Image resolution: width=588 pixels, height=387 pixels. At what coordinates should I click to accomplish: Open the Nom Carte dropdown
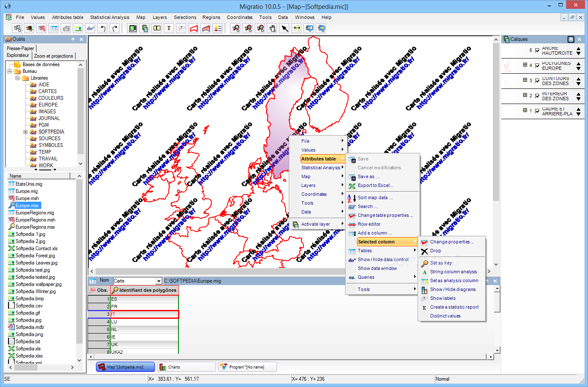pos(159,281)
